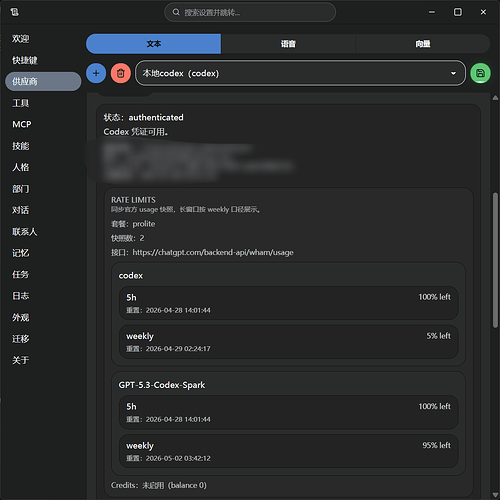Click the 快照数: 2 text
The image size is (500, 500).
point(128,238)
